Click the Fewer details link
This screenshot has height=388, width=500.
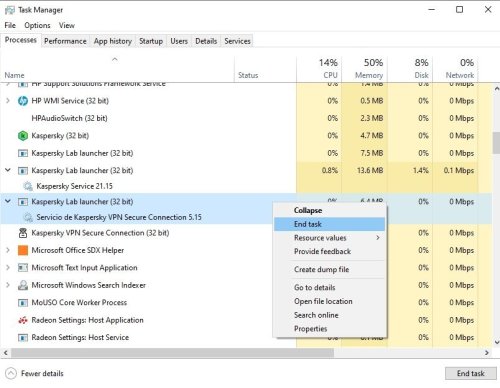[42, 373]
